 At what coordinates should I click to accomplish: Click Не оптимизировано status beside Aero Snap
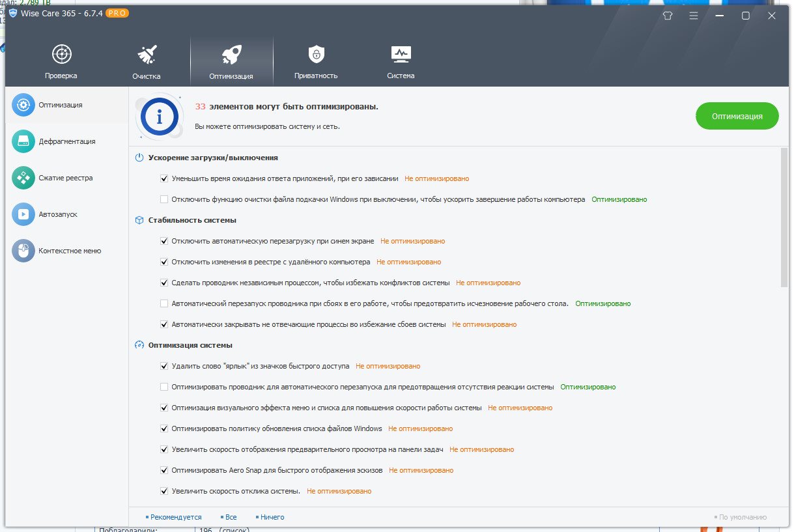tap(421, 470)
